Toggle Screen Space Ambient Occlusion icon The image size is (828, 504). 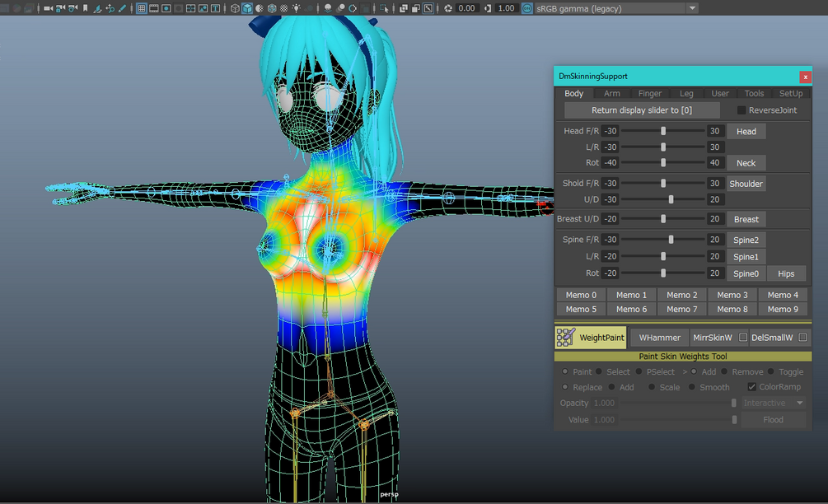coord(328,8)
